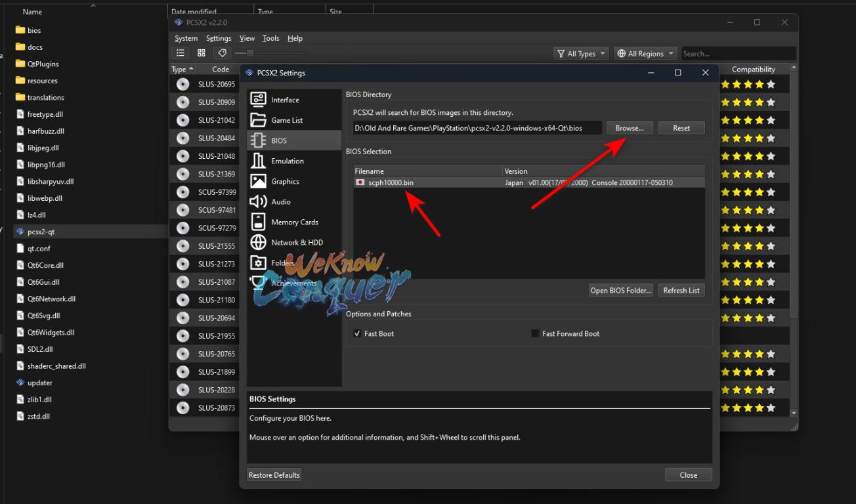
Task: Select the BIOS chip icon category
Action: [258, 140]
